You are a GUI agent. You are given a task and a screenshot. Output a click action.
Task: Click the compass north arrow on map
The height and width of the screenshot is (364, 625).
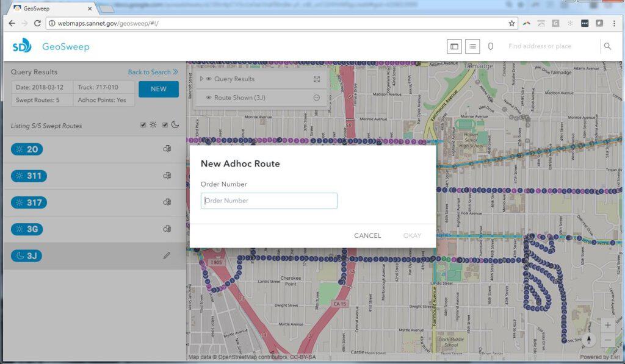click(589, 340)
